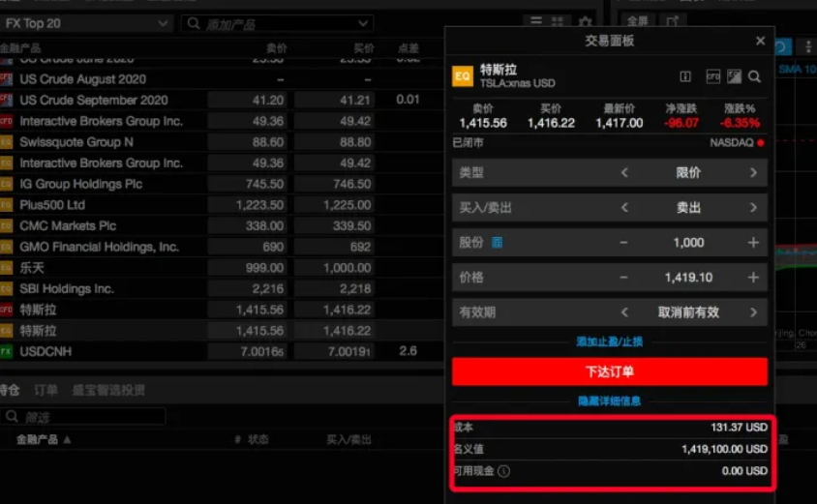The image size is (817, 504).
Task: Switch order type to previous option
Action: [x=624, y=173]
